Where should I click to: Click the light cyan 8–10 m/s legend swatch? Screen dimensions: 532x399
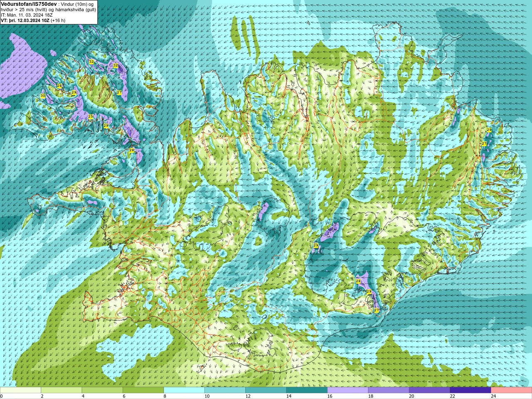[x=184, y=390]
